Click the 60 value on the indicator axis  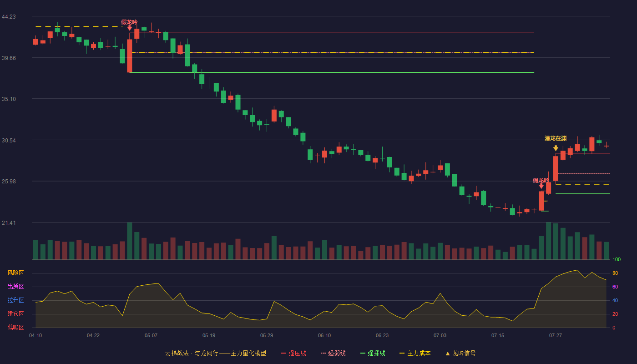tap(615, 287)
